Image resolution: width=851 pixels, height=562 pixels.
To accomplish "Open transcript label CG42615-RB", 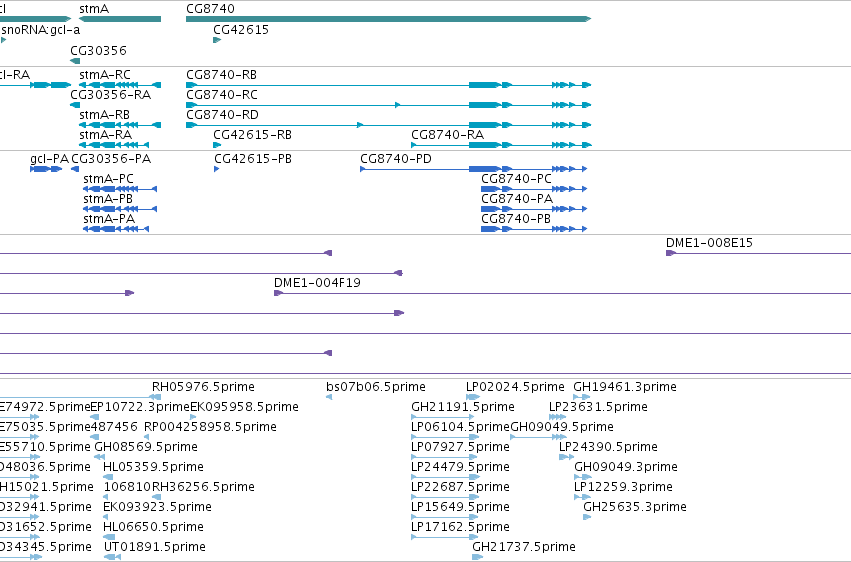I will point(252,135).
